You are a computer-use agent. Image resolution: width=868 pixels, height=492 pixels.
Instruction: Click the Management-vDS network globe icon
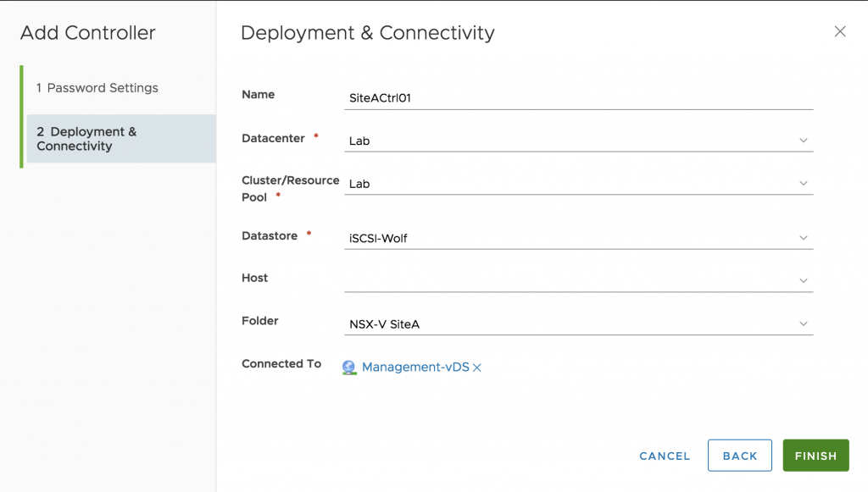pos(349,368)
